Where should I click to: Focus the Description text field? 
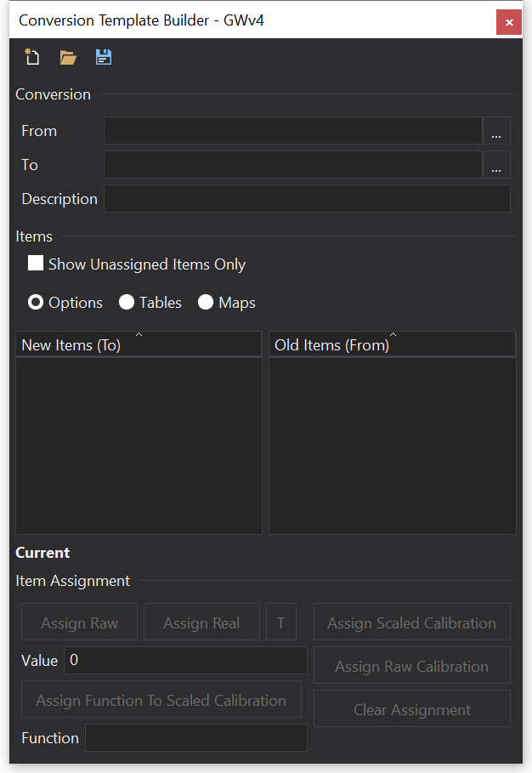[307, 199]
